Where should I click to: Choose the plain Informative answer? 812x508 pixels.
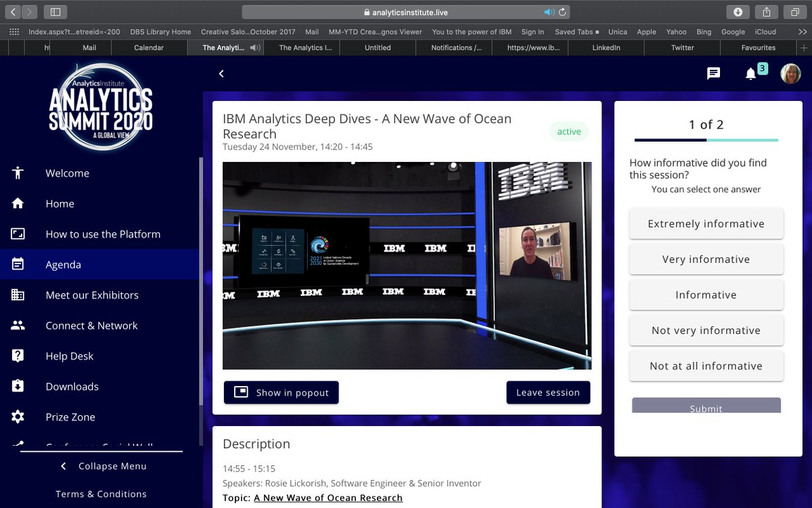[x=706, y=295]
